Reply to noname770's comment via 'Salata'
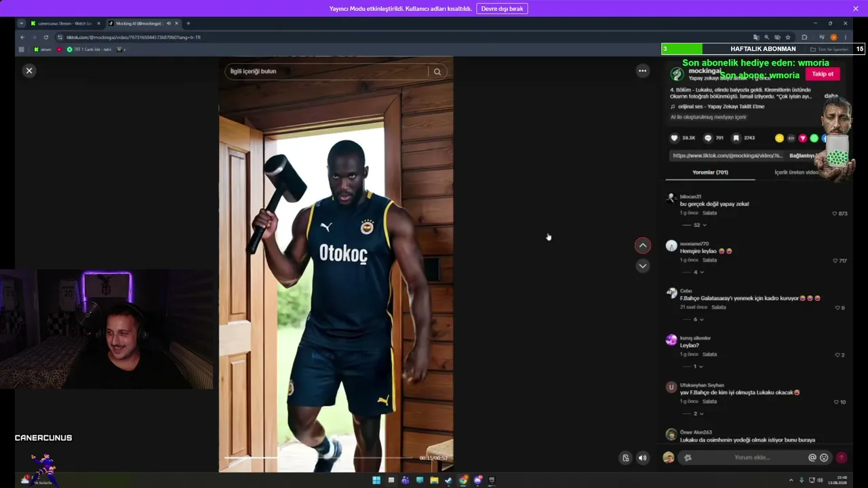Screen dimensions: 868x488 709,260
